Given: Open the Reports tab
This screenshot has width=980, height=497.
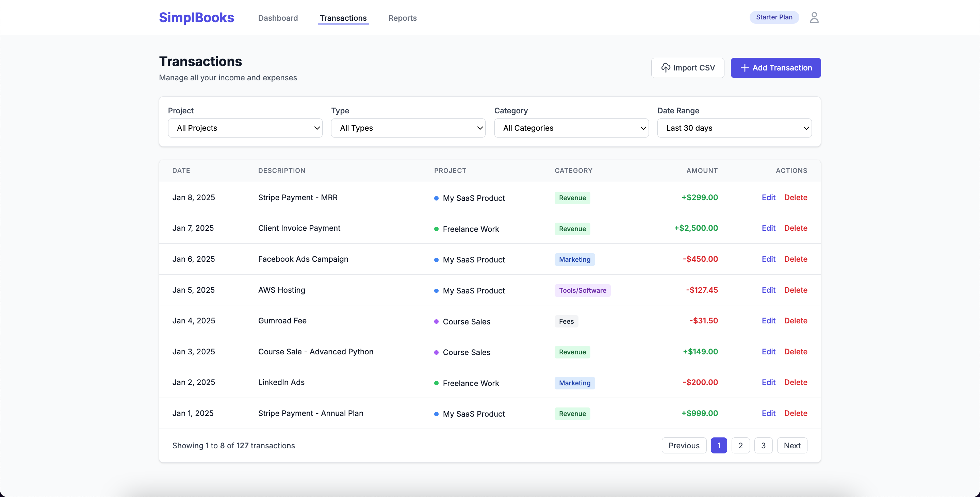Looking at the screenshot, I should point(402,18).
